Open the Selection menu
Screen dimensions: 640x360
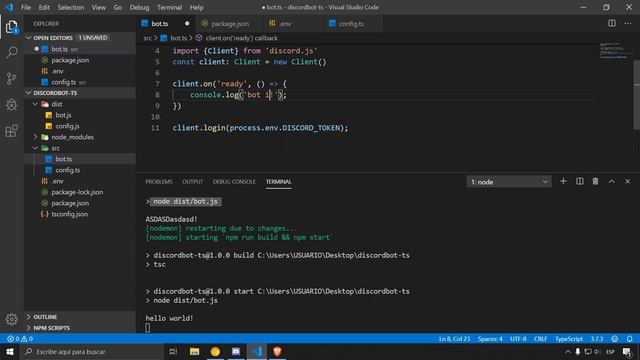click(x=71, y=7)
